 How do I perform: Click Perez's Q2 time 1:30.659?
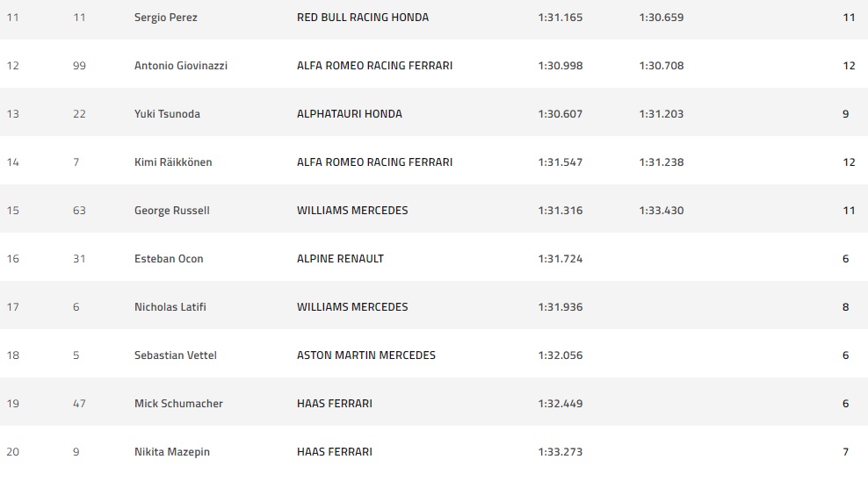click(x=661, y=18)
